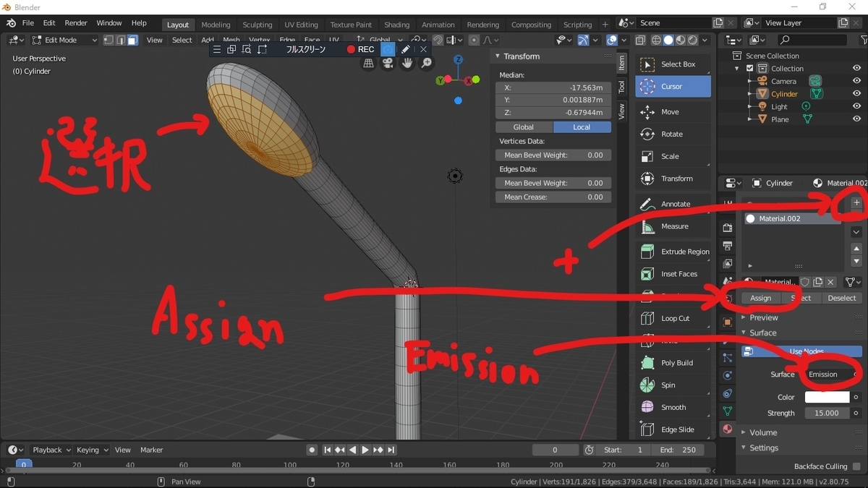Open the Edit Mode dropdown
The width and height of the screenshot is (868, 488).
pyautogui.click(x=64, y=40)
